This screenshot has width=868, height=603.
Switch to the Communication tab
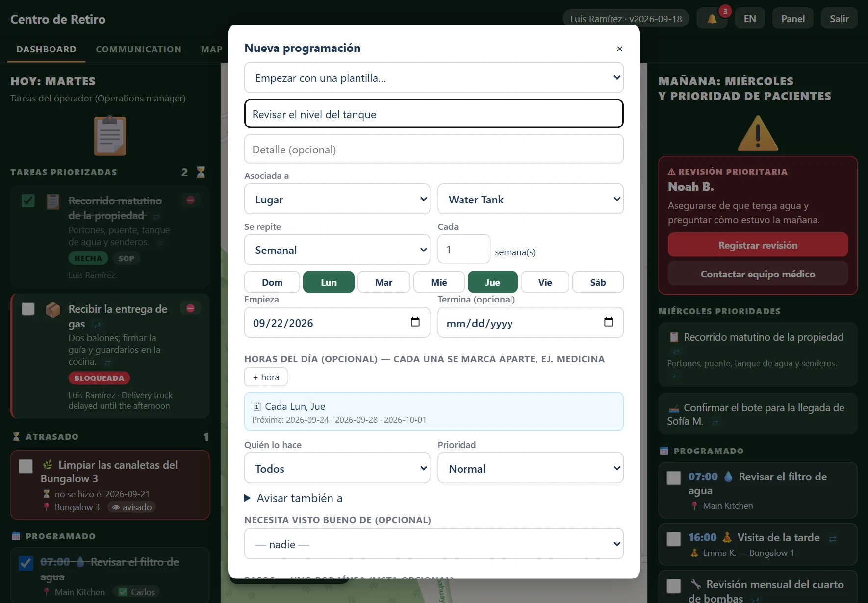pyautogui.click(x=138, y=50)
